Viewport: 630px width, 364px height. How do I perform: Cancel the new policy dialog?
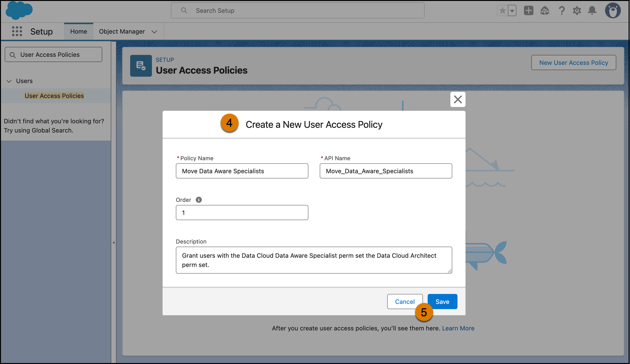(x=405, y=302)
